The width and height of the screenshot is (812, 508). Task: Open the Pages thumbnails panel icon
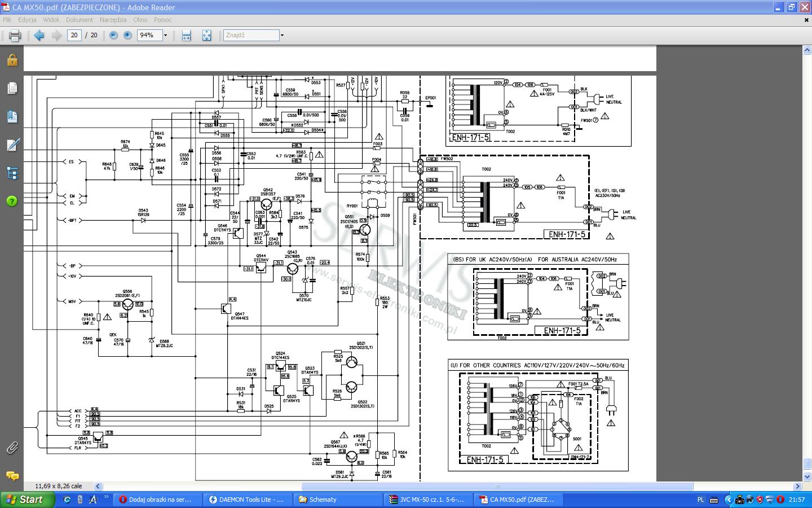(12, 88)
